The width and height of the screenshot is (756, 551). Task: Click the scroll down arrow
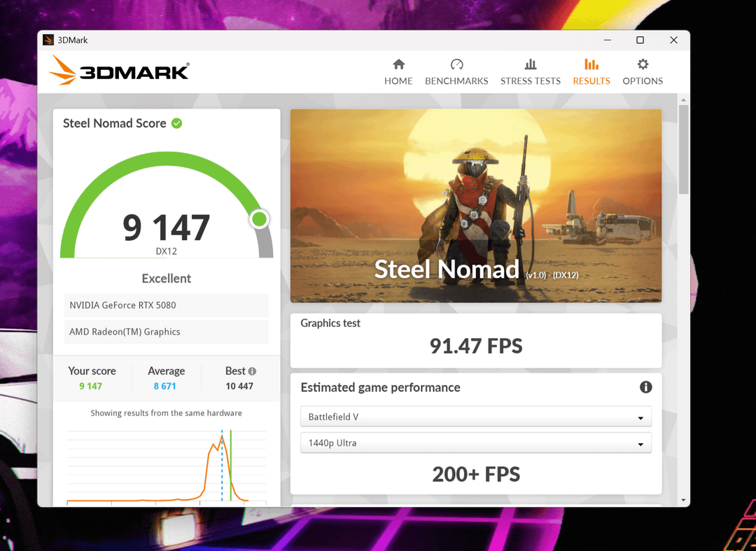[683, 501]
